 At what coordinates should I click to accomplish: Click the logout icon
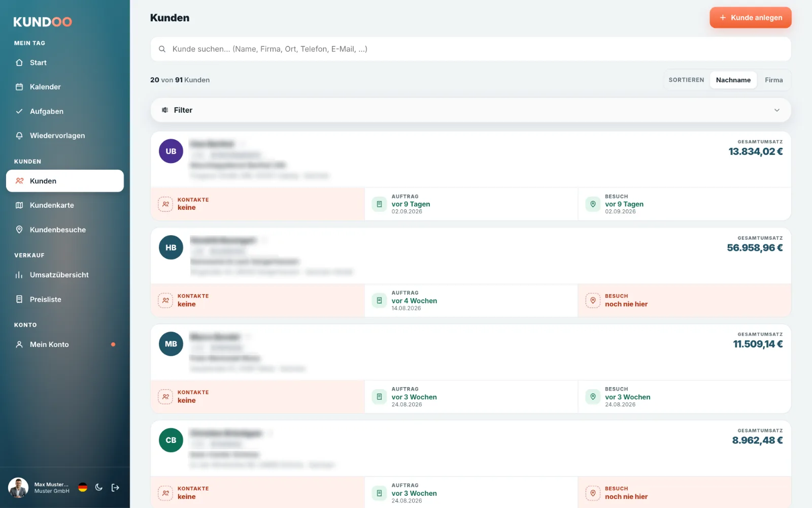coord(115,488)
